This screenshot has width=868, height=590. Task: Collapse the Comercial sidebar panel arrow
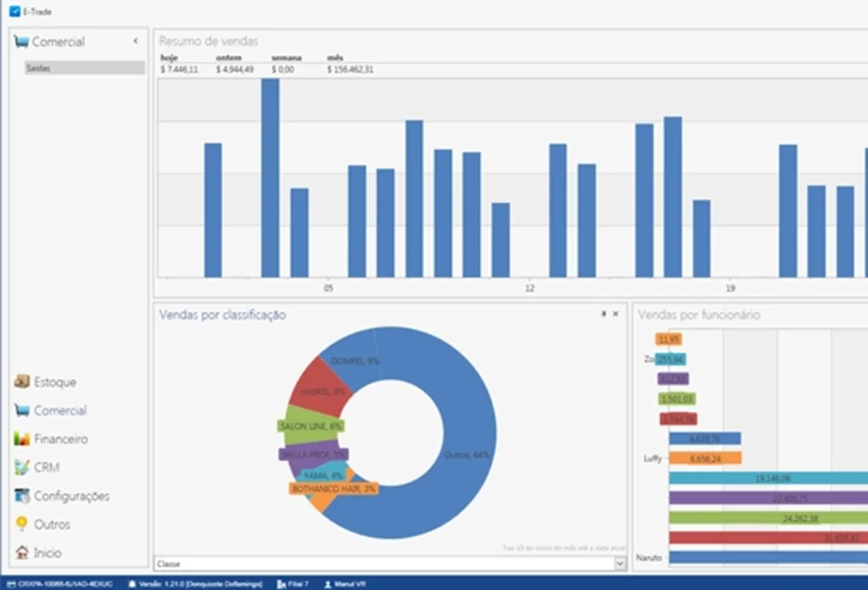click(x=136, y=42)
